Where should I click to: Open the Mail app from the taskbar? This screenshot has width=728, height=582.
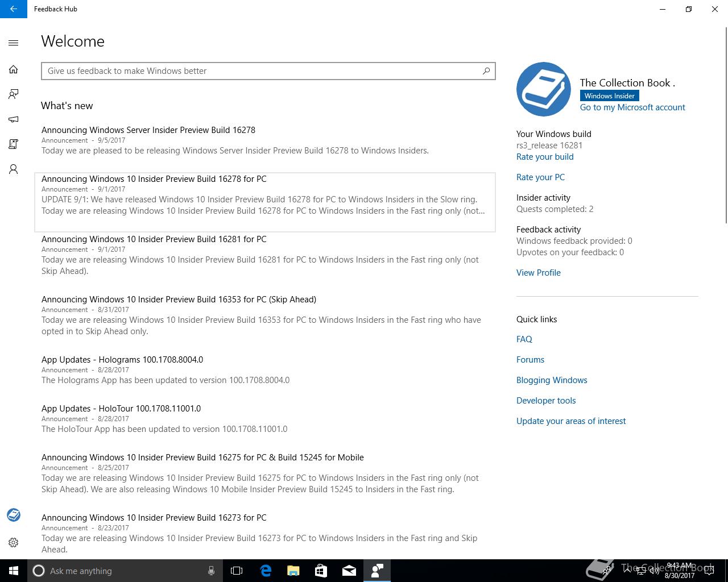(349, 571)
